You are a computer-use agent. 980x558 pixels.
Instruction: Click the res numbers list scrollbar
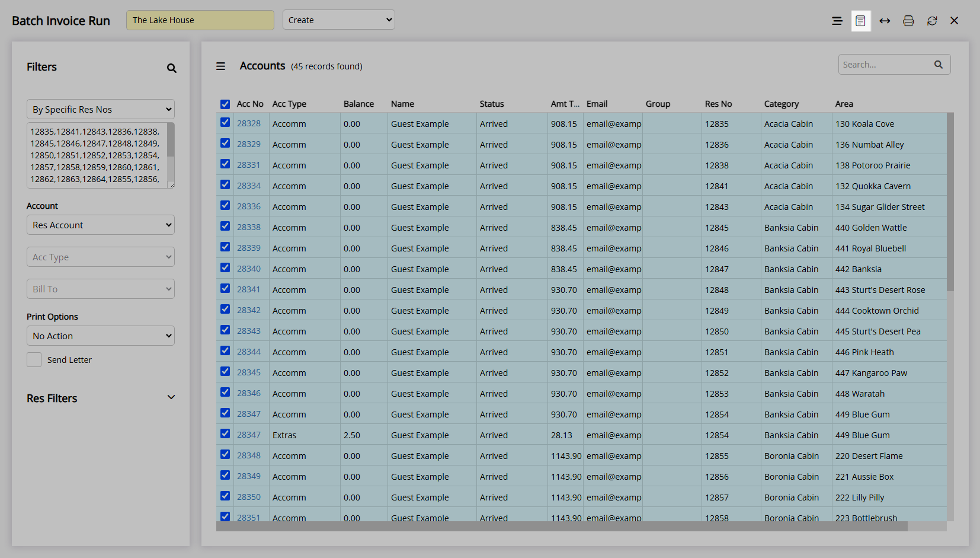[171, 139]
